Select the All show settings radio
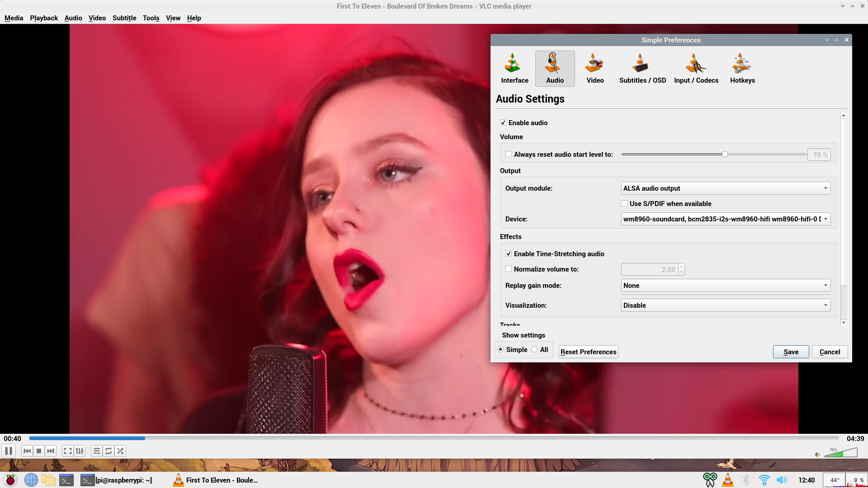The width and height of the screenshot is (868, 488). click(535, 350)
